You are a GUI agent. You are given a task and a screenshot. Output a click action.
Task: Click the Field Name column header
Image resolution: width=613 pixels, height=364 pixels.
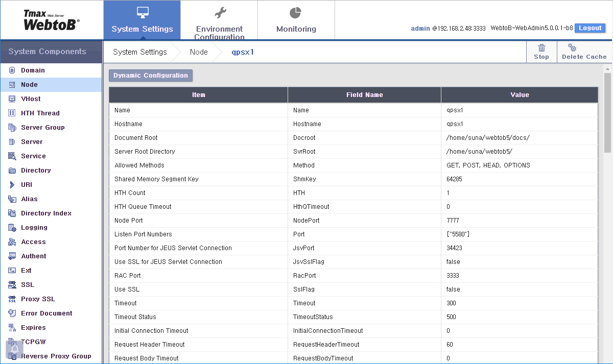point(365,95)
